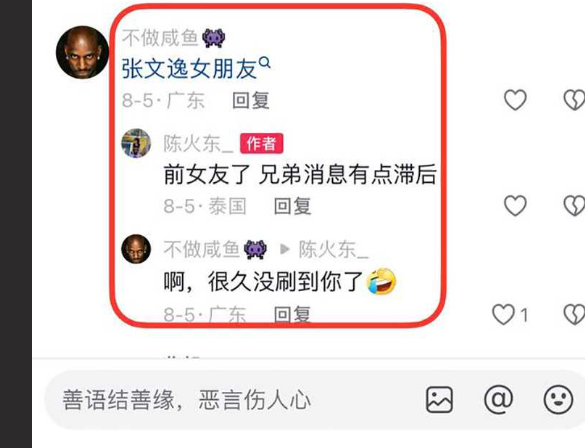Open replied-to name 陈火东_ after arrow

(334, 249)
